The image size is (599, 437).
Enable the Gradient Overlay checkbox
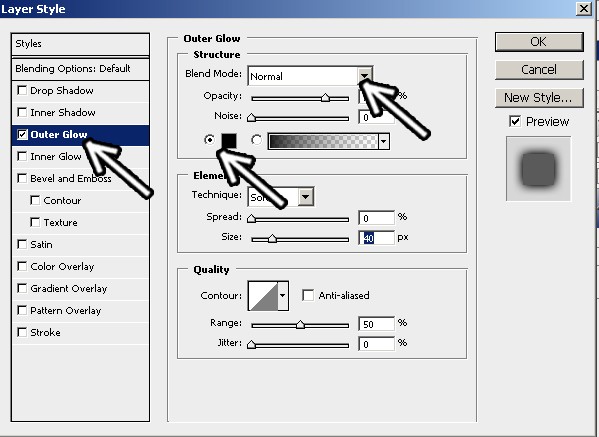pos(22,288)
